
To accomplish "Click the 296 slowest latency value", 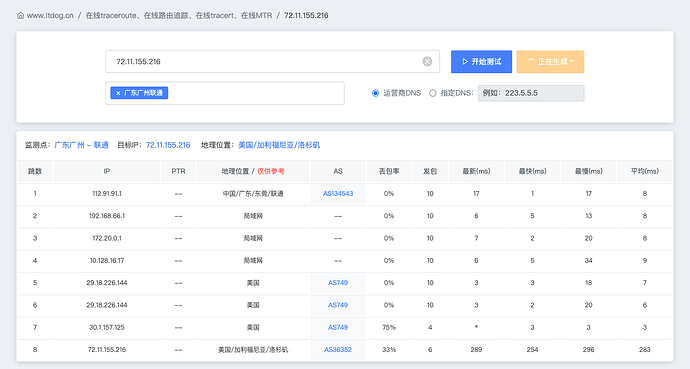I will click(x=588, y=350).
